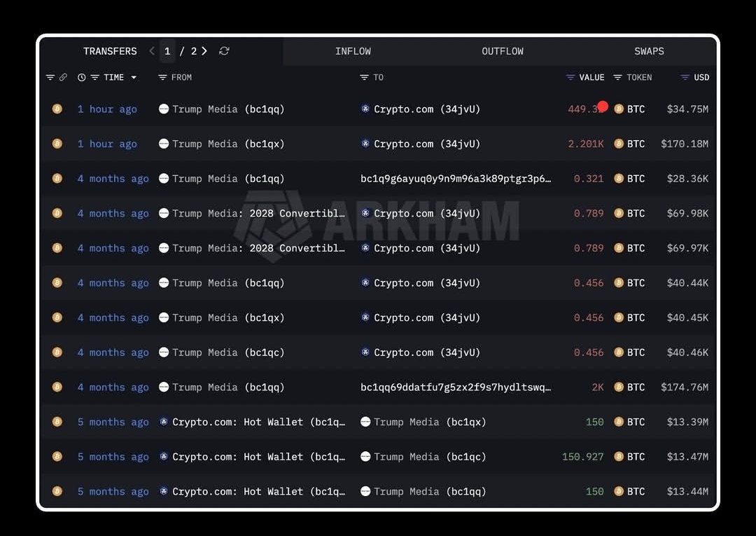The image size is (756, 536).
Task: Click the value 2.201K
Action: pyautogui.click(x=586, y=144)
